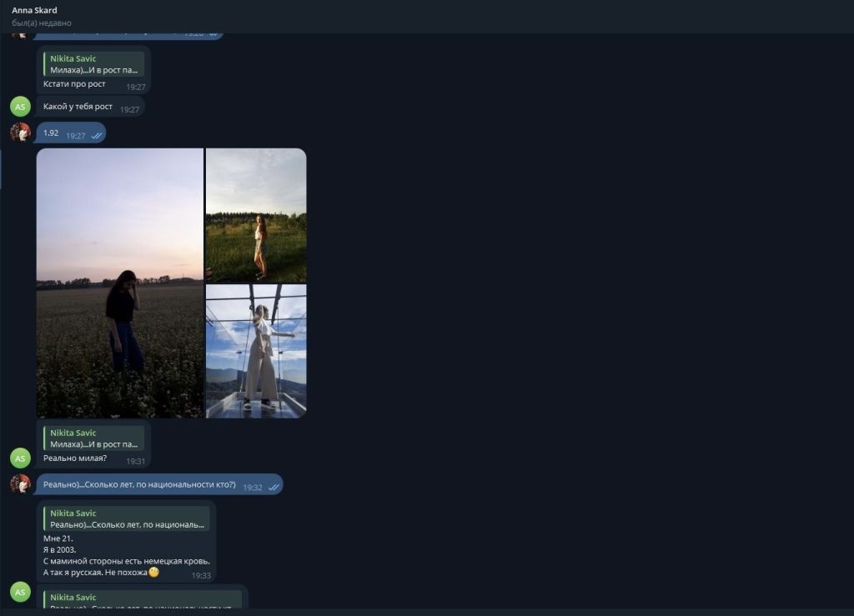The width and height of the screenshot is (854, 616).
Task: Click the AS avatar beside "Какой у тебя рост"
Action: pyautogui.click(x=20, y=107)
